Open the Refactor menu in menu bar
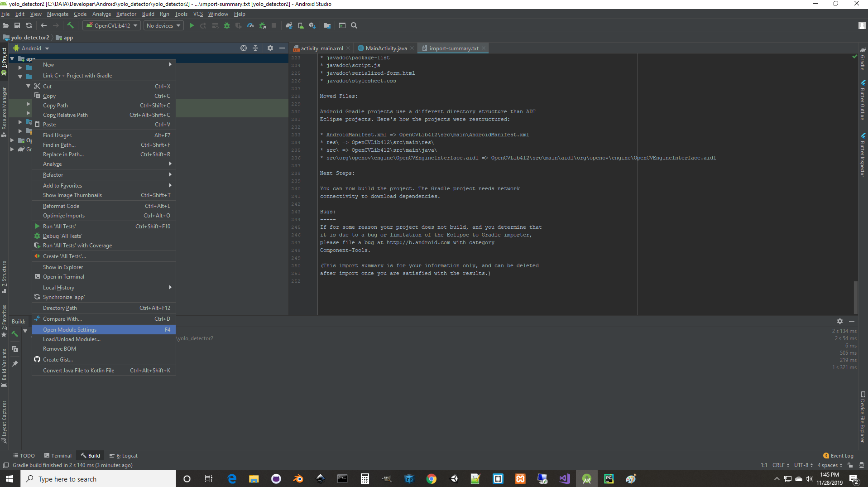Viewport: 868px width, 487px height. tap(126, 14)
